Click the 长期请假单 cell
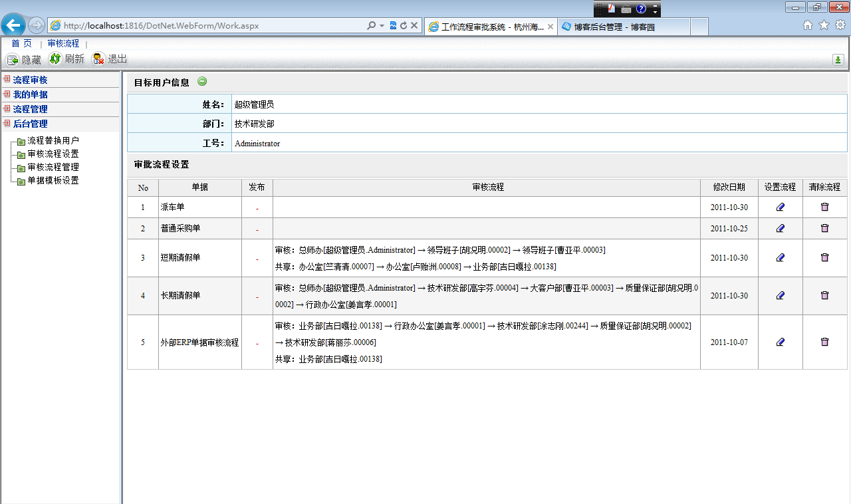This screenshot has height=504, width=851. (200, 296)
